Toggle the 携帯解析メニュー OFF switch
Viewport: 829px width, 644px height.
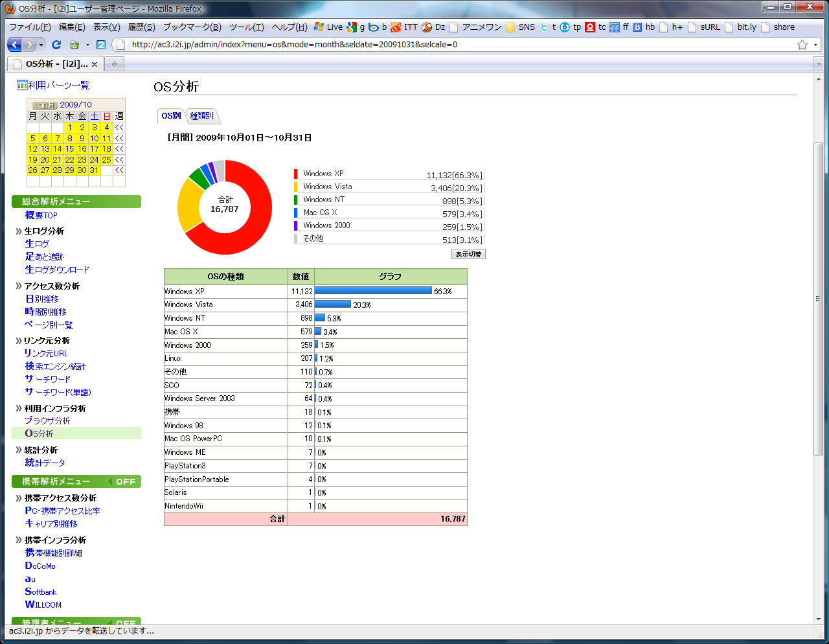(x=125, y=481)
